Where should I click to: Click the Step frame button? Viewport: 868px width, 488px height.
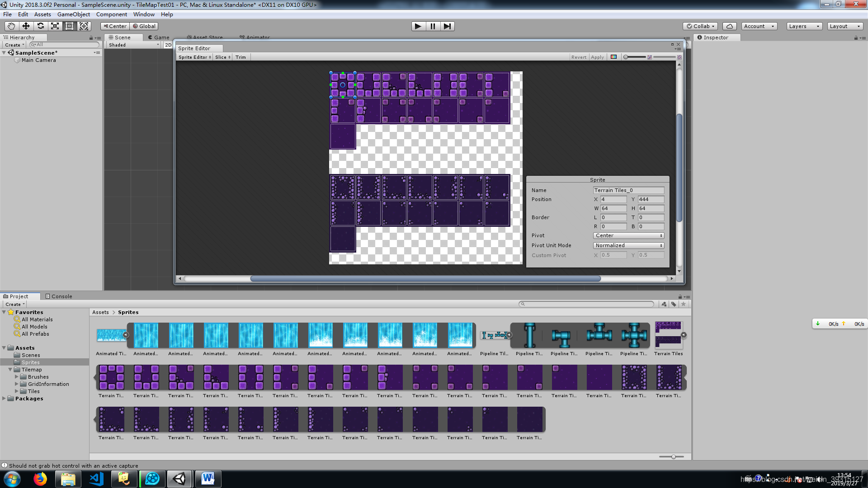447,26
